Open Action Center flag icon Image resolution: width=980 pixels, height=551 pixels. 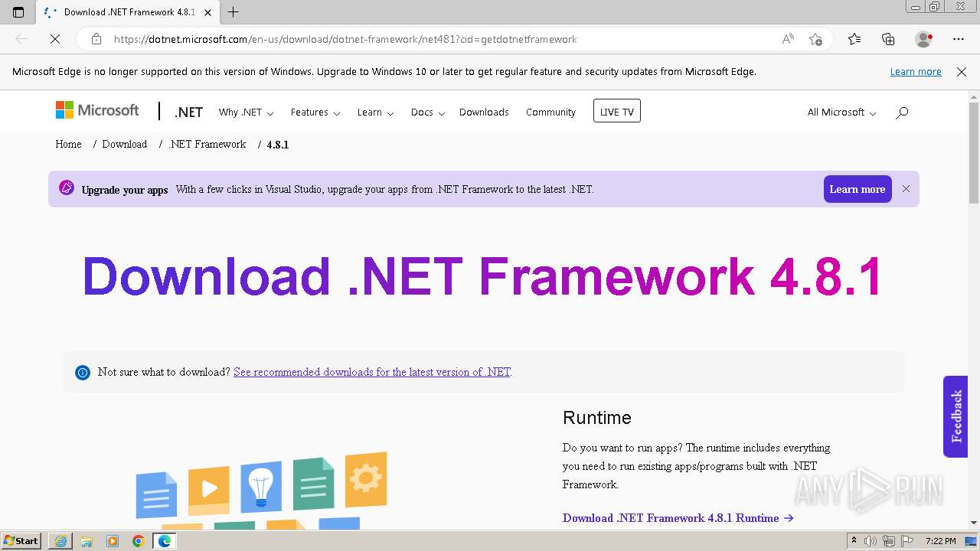click(x=908, y=541)
